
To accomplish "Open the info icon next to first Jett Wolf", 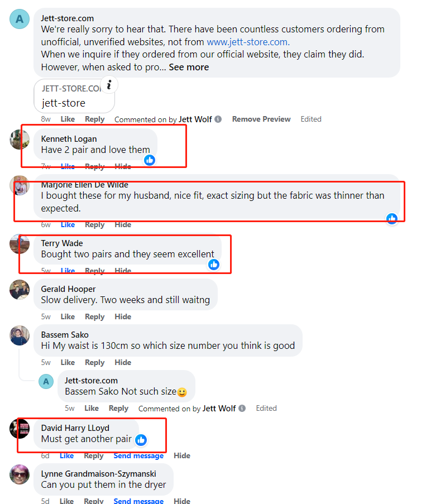I will point(218,119).
